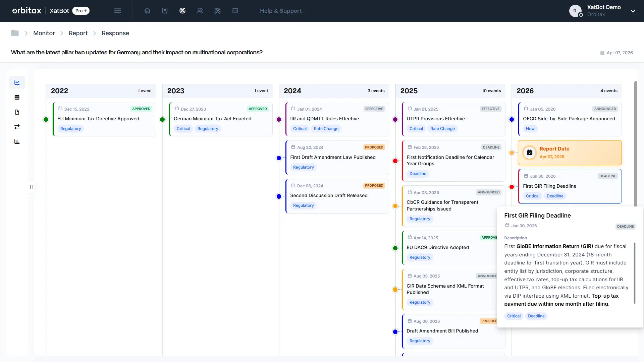Collapse the left sidebar using the handle
This screenshot has width=644, height=362.
pyautogui.click(x=31, y=187)
